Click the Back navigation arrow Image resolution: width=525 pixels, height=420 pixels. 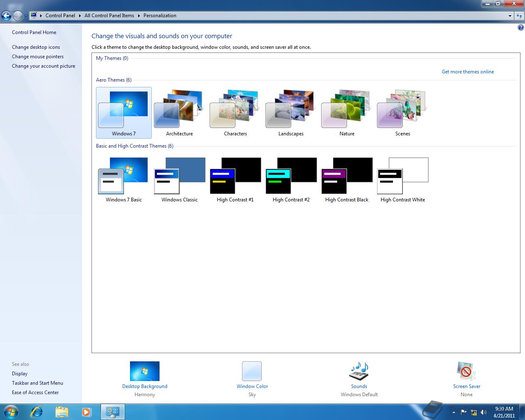click(x=7, y=16)
